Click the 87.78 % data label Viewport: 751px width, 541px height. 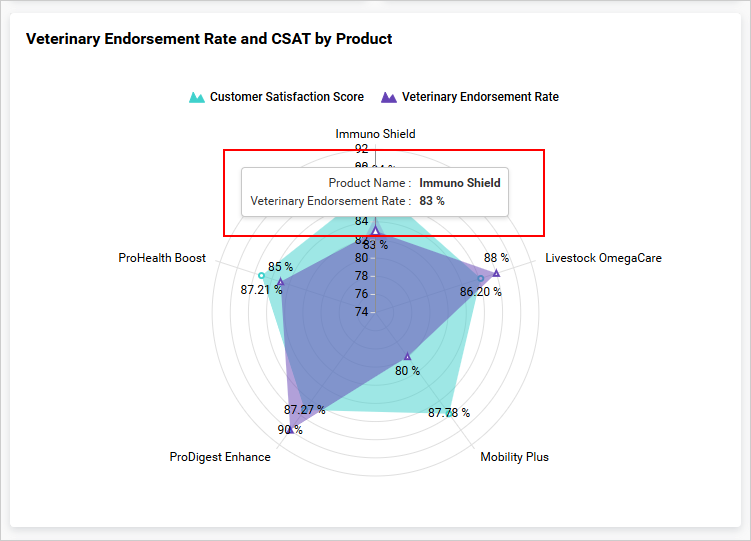pos(449,413)
